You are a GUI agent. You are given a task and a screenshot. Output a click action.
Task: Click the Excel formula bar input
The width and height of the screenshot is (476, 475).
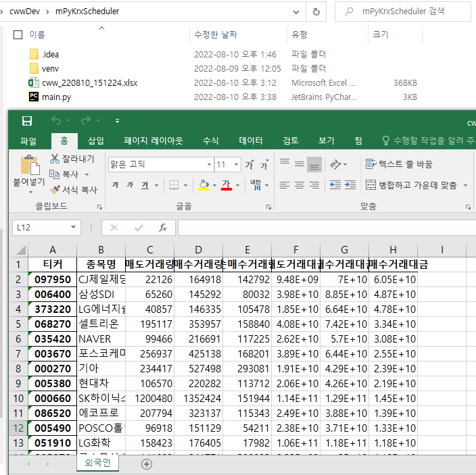(327, 228)
